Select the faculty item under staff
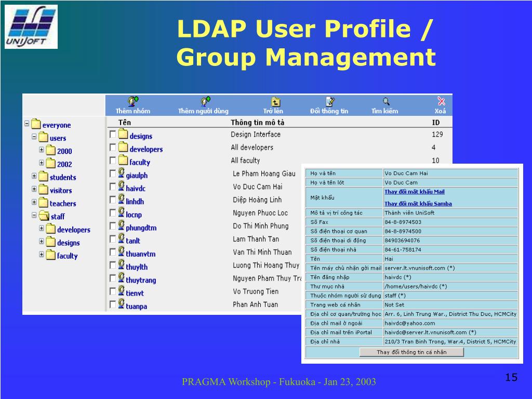532x399 pixels. [67, 256]
